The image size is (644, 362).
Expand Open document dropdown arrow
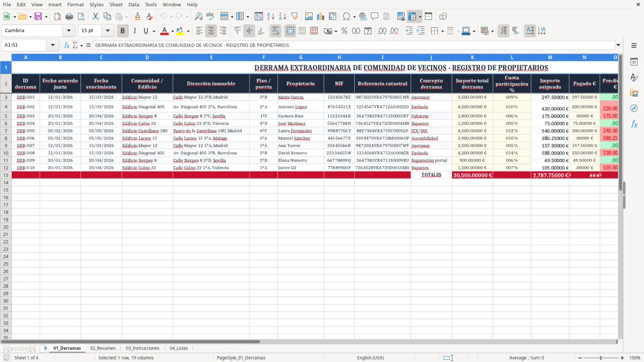[x=29, y=17]
